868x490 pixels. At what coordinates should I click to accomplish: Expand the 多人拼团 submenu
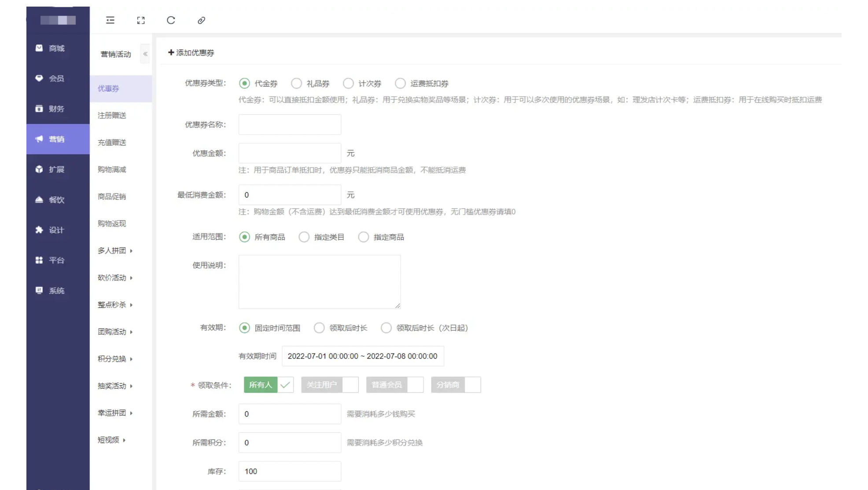pos(115,251)
